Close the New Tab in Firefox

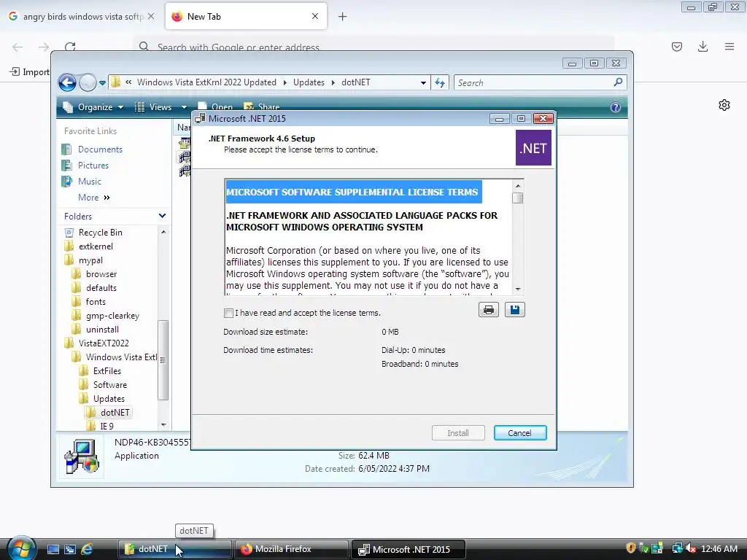tap(315, 16)
